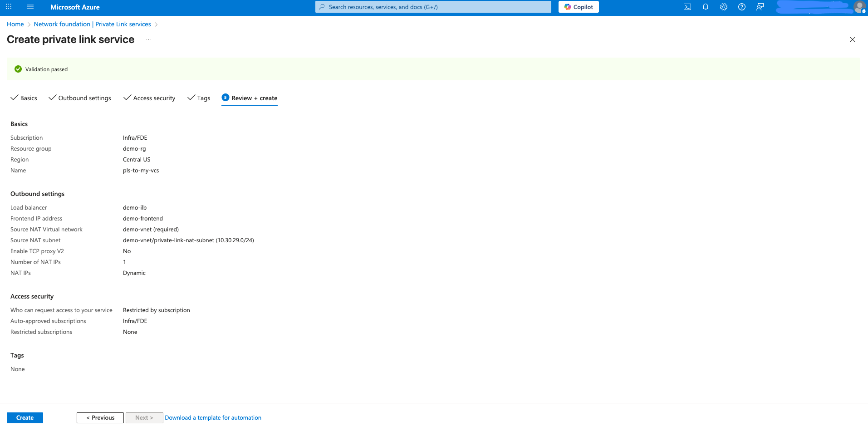Open Azure Cloud Shell terminal
The image size is (868, 431).
(687, 7)
